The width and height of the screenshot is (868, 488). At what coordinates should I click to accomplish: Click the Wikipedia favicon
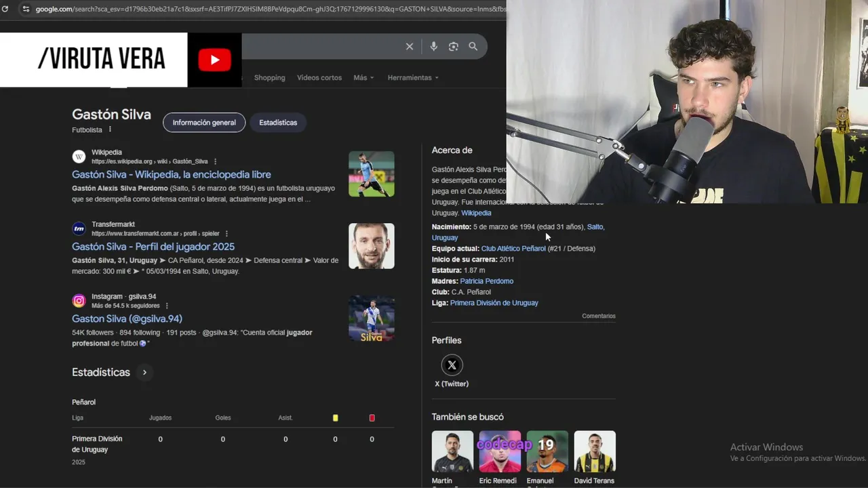79,157
